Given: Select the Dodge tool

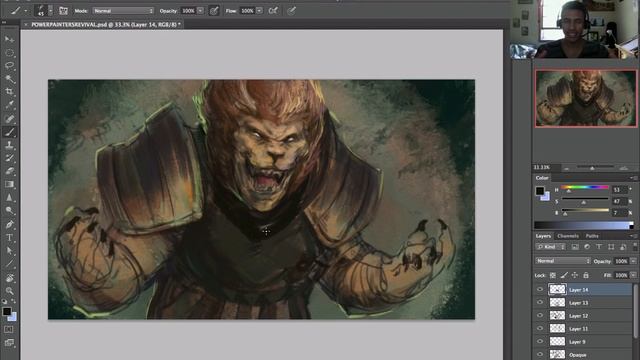Looking at the screenshot, I should pos(9,211).
